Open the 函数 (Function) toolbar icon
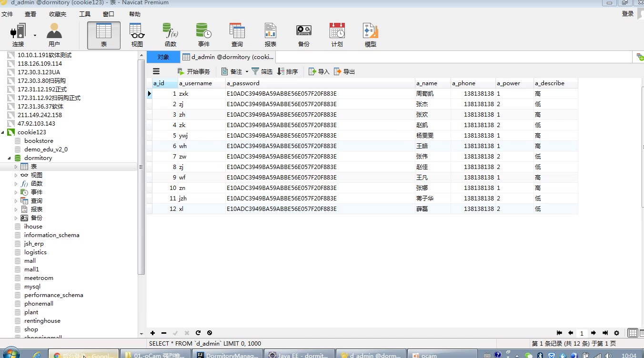644x358 pixels. [171, 35]
